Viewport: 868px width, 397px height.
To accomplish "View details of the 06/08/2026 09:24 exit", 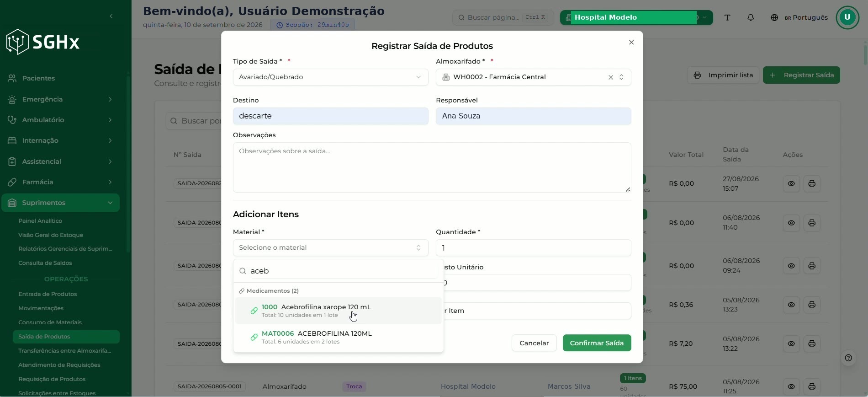I will (x=791, y=266).
